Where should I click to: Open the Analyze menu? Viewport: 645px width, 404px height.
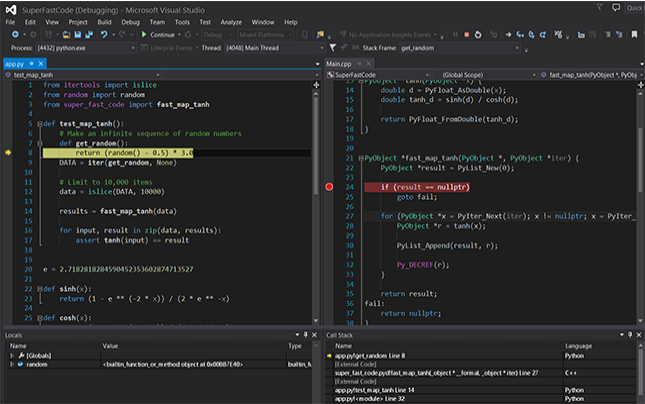[231, 22]
